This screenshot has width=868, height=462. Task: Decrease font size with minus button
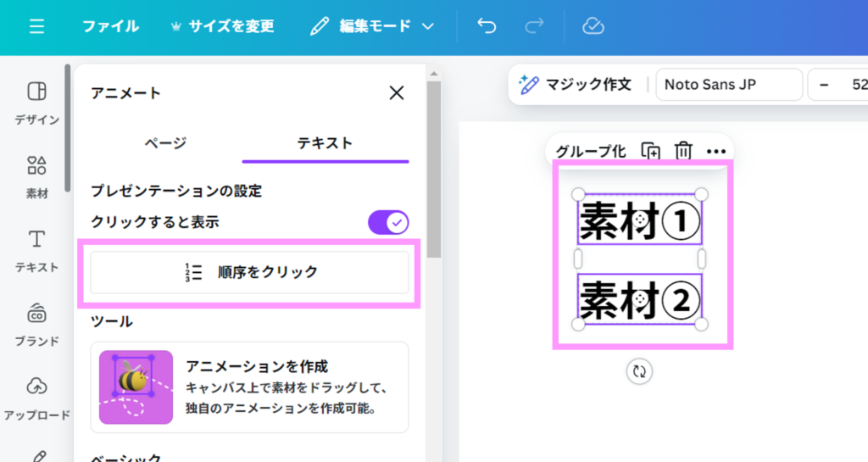tap(824, 85)
